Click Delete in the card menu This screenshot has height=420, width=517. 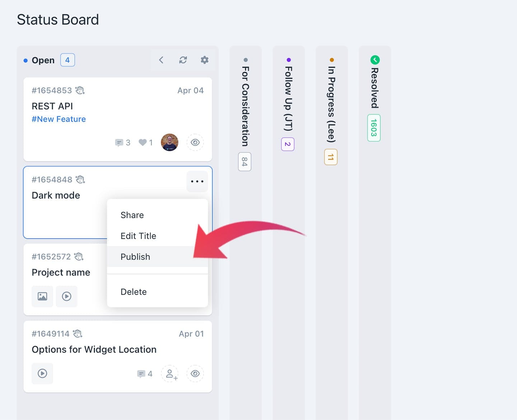[x=134, y=292]
